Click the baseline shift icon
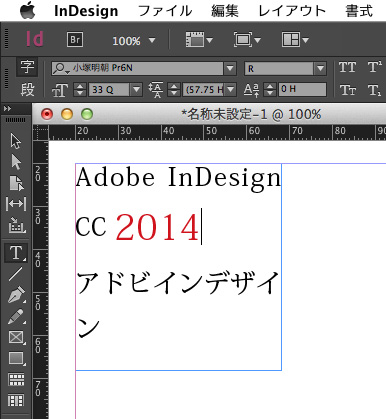Viewport: 386px width, 419px height. pos(251,90)
